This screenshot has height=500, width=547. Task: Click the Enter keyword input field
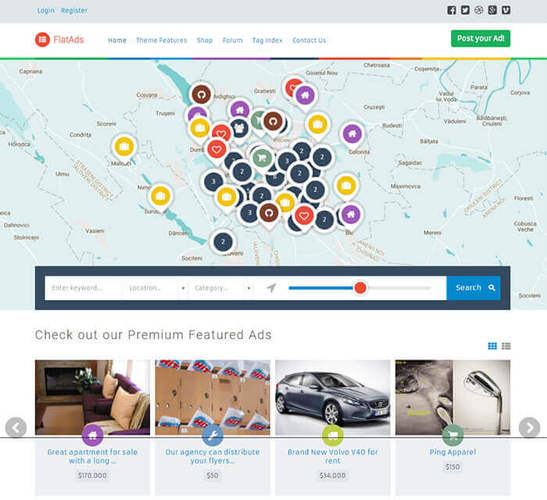pos(84,288)
